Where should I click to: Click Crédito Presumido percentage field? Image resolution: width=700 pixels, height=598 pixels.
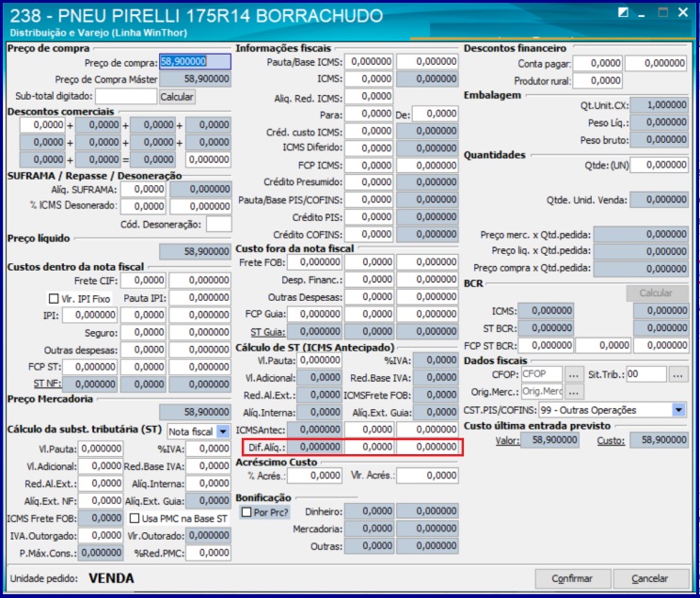369,182
